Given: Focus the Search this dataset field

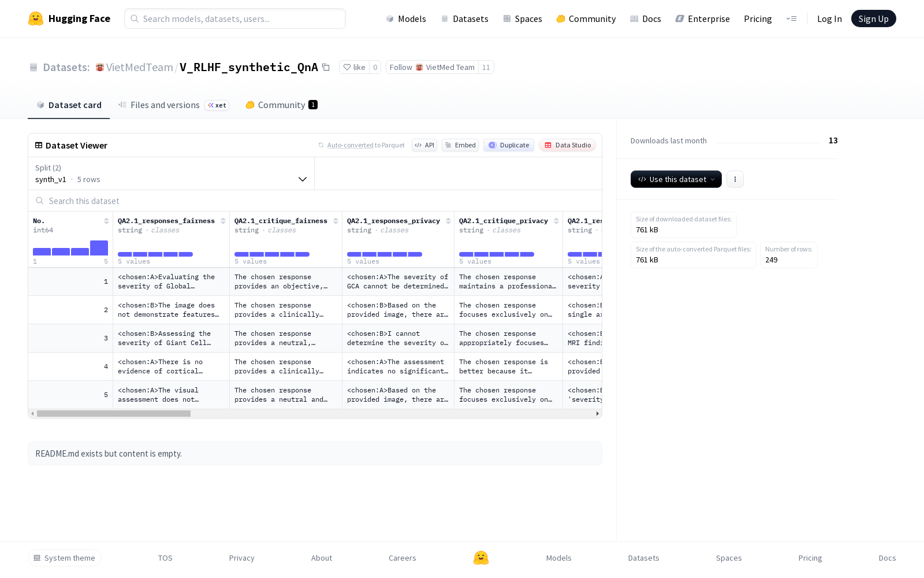Looking at the screenshot, I should pyautogui.click(x=315, y=201).
